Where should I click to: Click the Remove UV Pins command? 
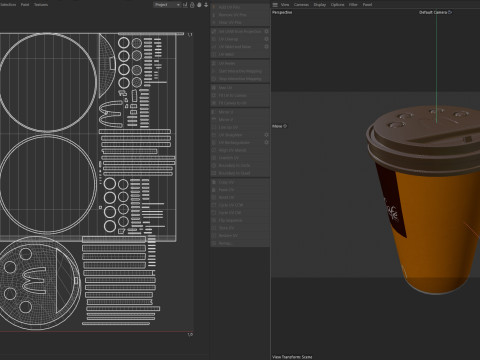(x=240, y=15)
